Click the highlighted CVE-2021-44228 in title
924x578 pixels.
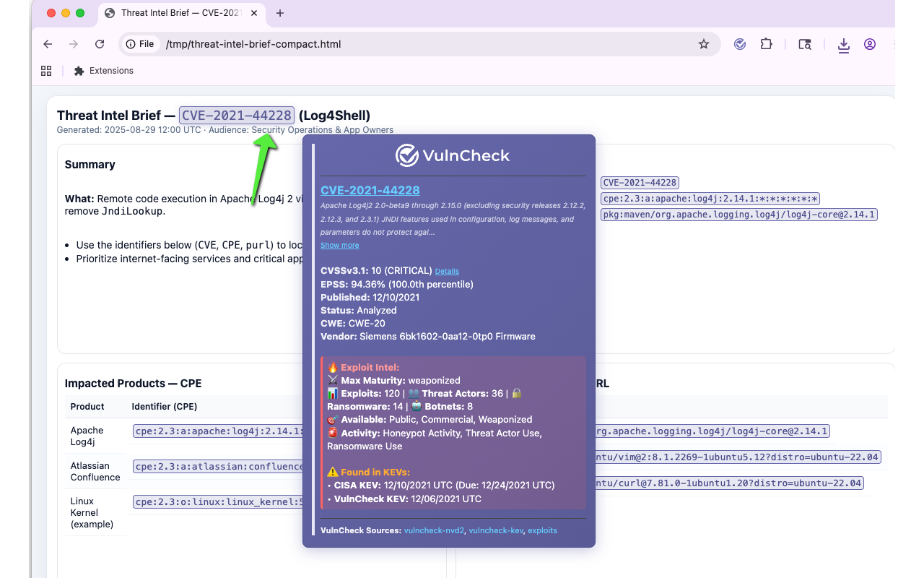tap(237, 115)
